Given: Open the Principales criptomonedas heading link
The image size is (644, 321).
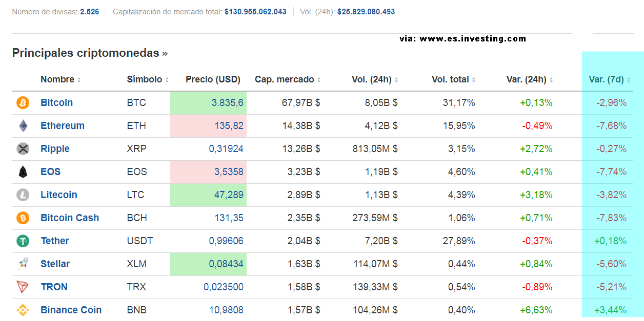Looking at the screenshot, I should [x=89, y=53].
